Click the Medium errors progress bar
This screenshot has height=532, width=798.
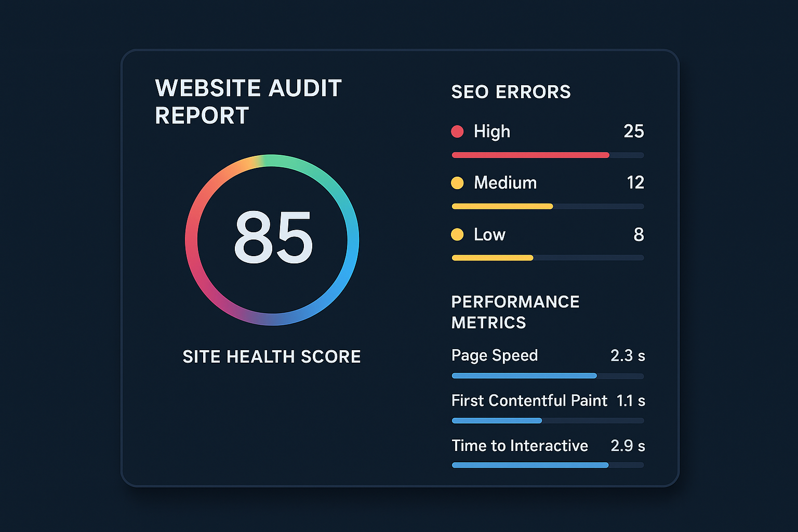tap(548, 206)
